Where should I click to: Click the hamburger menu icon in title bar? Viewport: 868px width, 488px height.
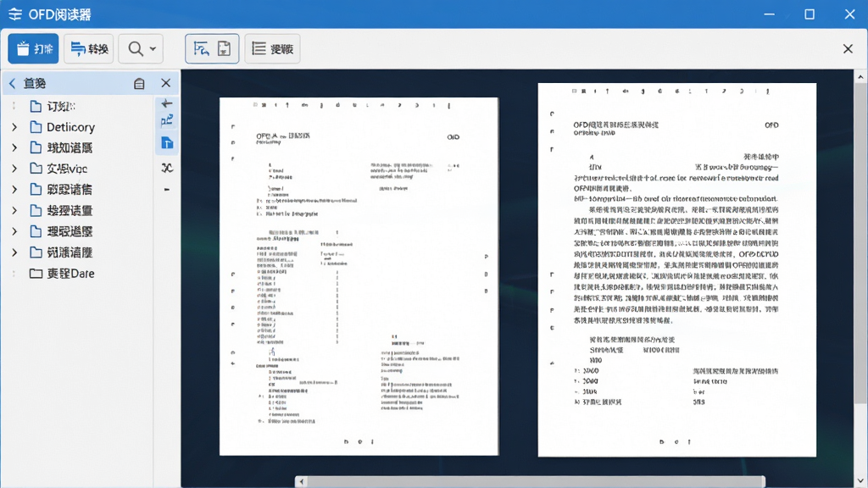(15, 14)
